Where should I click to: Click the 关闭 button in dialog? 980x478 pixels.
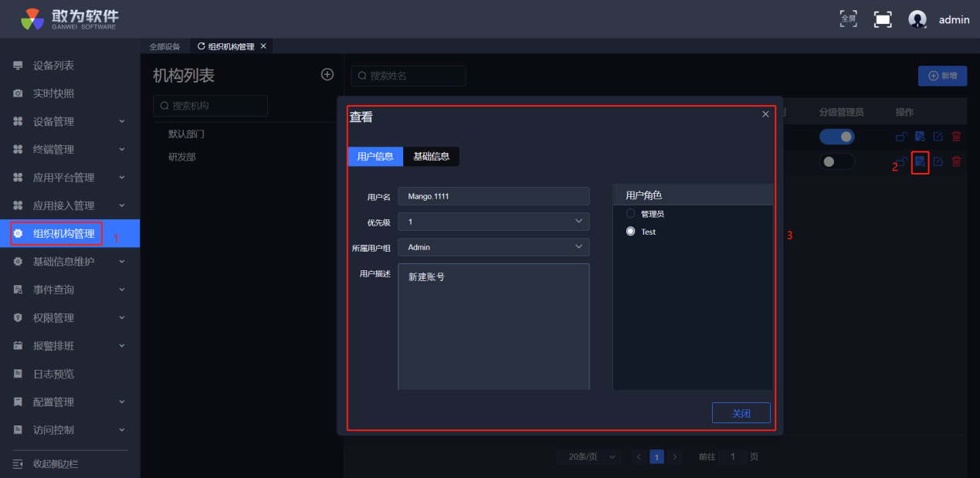[741, 413]
